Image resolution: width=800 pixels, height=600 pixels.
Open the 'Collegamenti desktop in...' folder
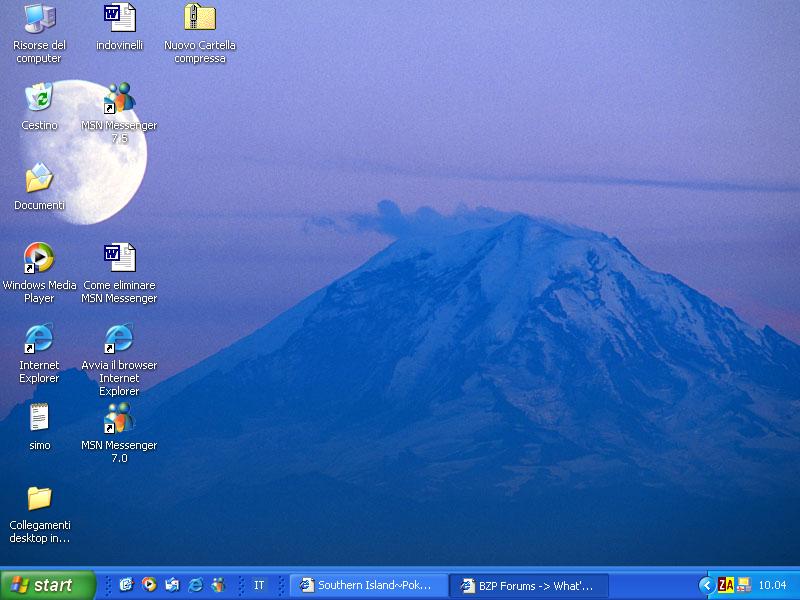(x=39, y=497)
